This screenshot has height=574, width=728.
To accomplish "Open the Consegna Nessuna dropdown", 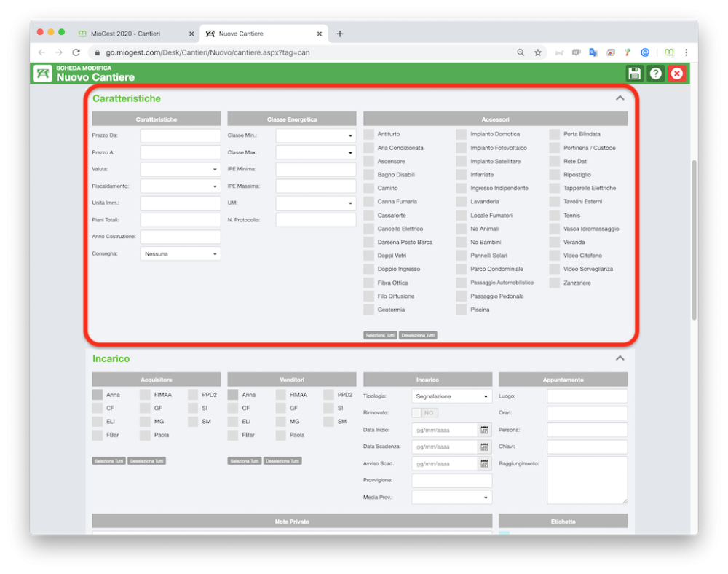I will click(181, 254).
